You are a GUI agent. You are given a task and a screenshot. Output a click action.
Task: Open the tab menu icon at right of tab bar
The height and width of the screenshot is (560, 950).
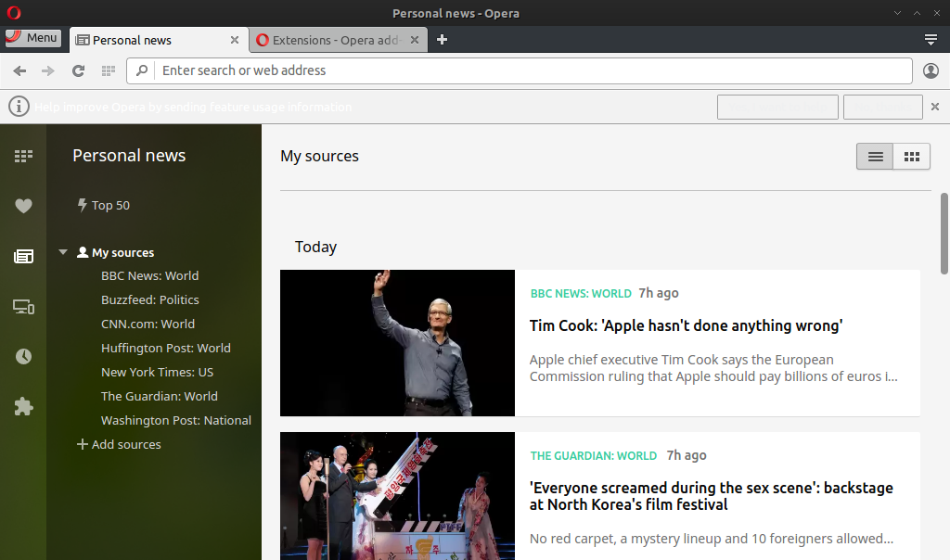[931, 39]
